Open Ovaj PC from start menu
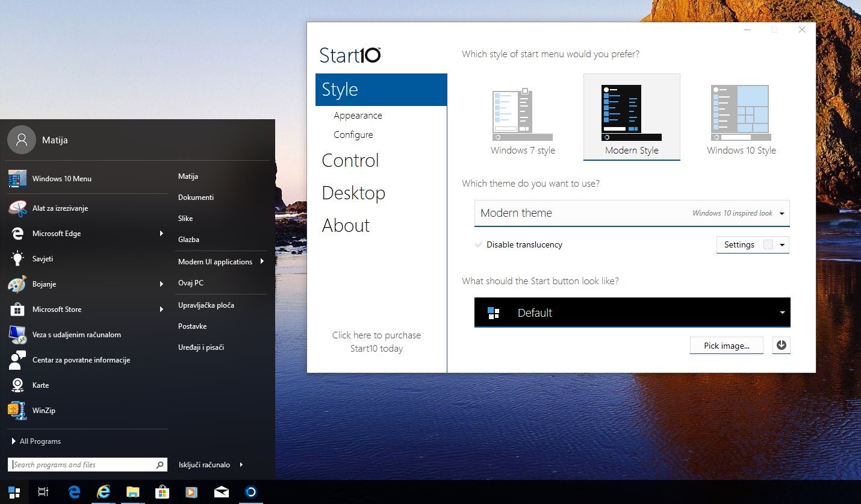Viewport: 861px width, 504px height. [191, 283]
